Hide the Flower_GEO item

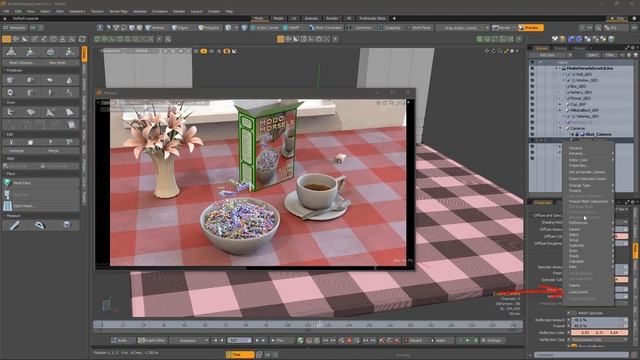point(532,98)
